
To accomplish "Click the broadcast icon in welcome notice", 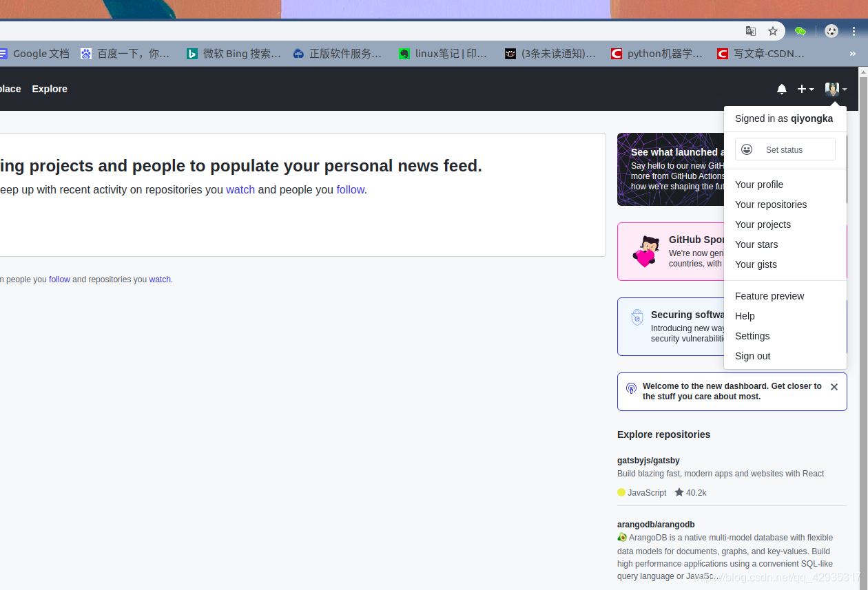I will coord(631,388).
